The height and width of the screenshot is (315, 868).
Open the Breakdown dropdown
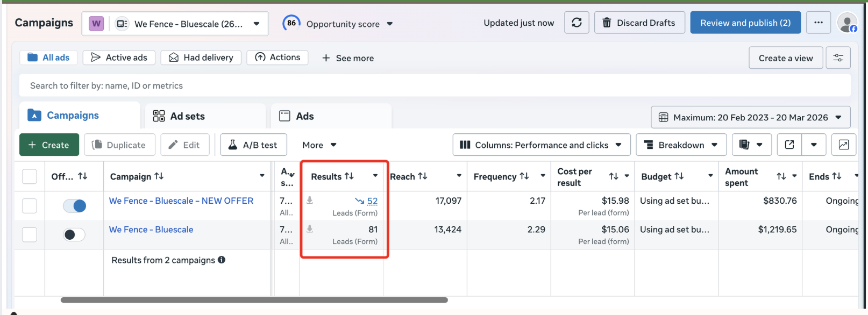click(x=681, y=145)
